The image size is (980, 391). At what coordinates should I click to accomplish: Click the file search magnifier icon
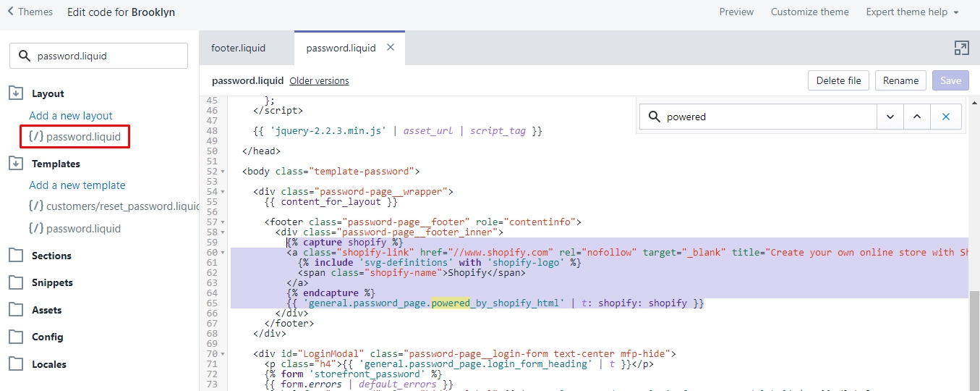coord(24,56)
